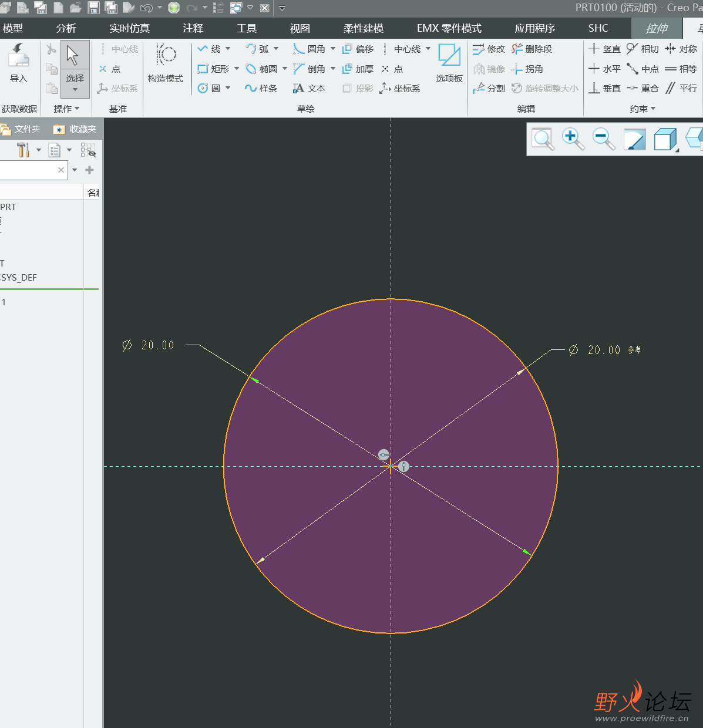Toggle the model tree show/hide eye icon
This screenshot has height=728, width=703.
point(88,150)
